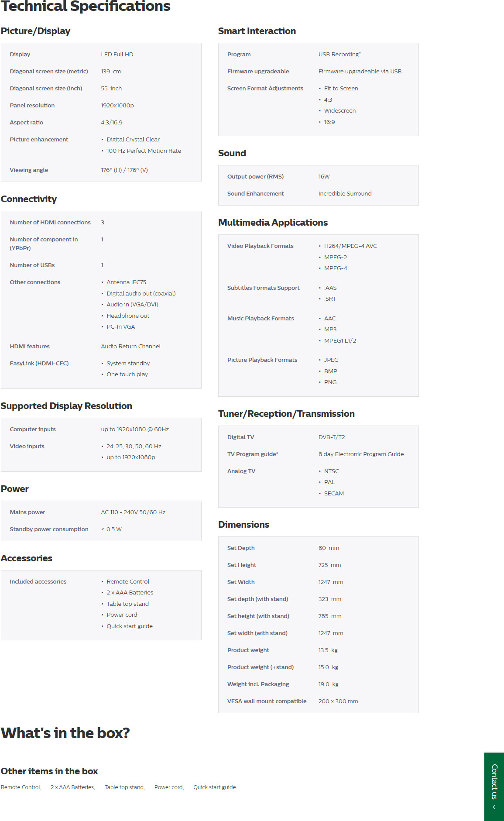This screenshot has height=821, width=504.
Task: Click the Firmware upgradeable via USB text
Action: pos(360,72)
